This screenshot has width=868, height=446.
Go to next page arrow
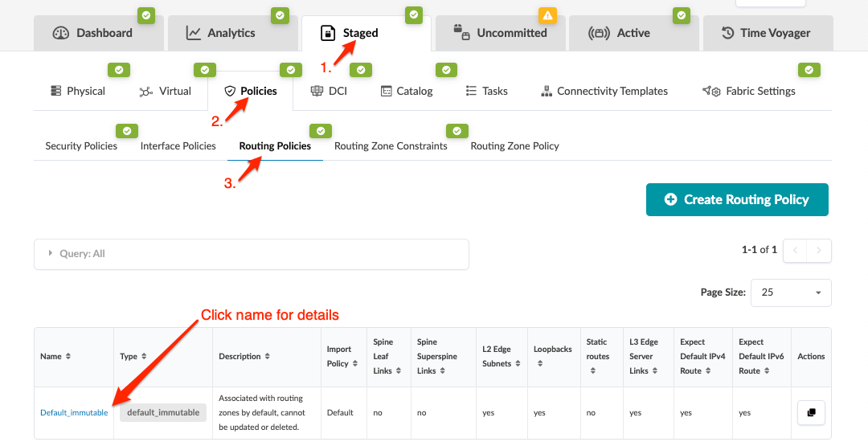pos(818,250)
